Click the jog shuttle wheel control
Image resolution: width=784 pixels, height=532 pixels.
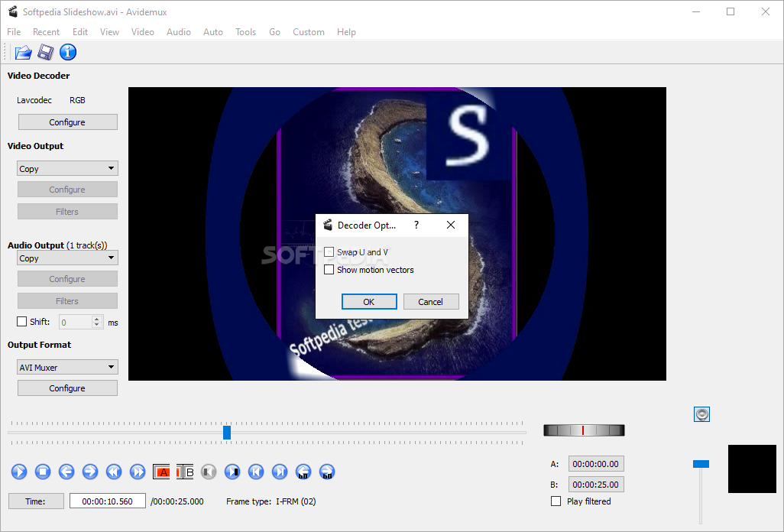[x=584, y=430]
